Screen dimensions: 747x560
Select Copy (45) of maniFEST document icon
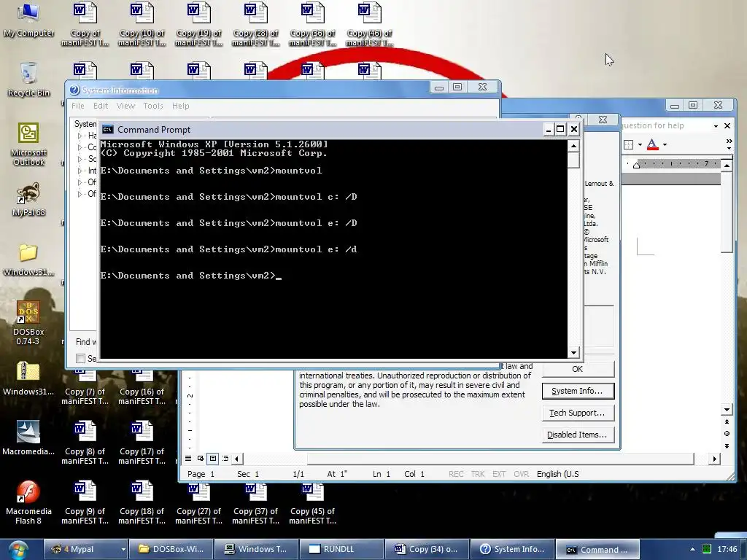click(x=312, y=503)
